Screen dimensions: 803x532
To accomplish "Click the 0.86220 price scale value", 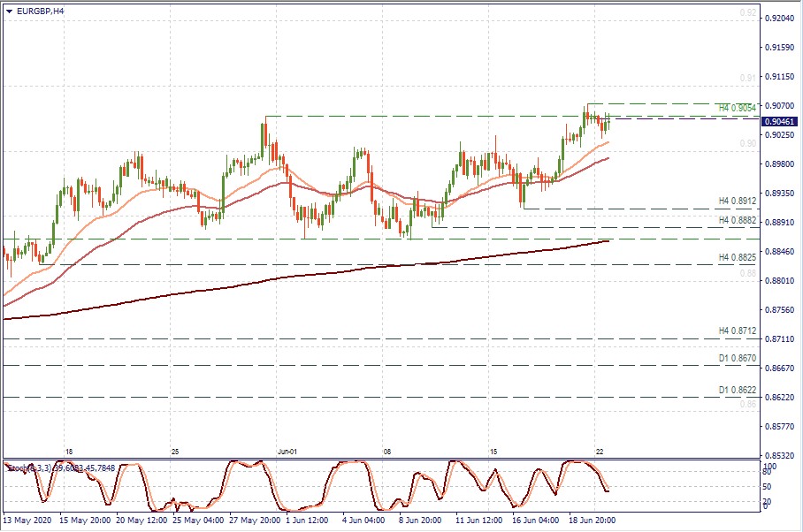I will coord(780,398).
